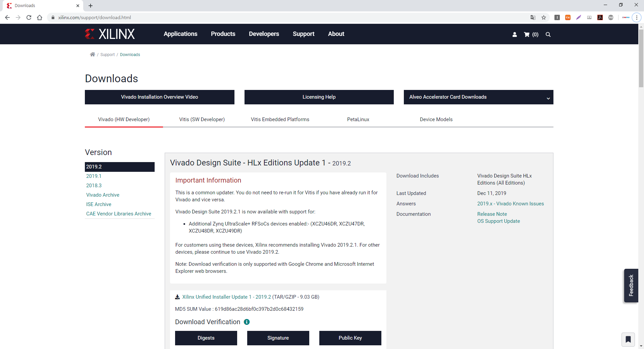Viewport: 644px width, 349px height.
Task: Open the Feedback side tab
Action: [631, 286]
